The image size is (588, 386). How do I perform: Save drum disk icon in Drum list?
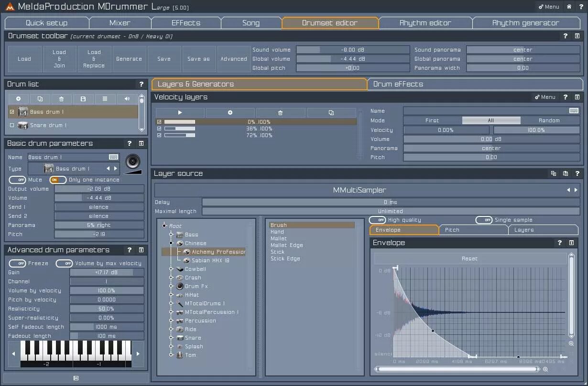(83, 99)
